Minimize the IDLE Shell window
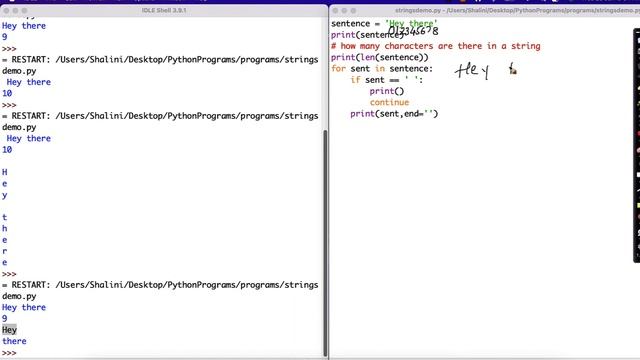Screen dimensions: 640x360 pos(15,11)
